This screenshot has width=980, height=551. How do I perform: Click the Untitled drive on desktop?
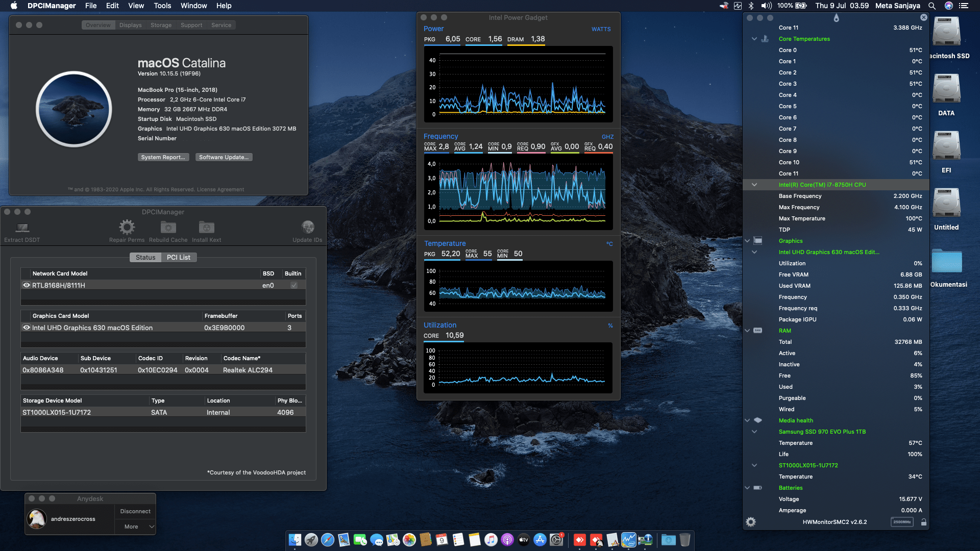[946, 203]
